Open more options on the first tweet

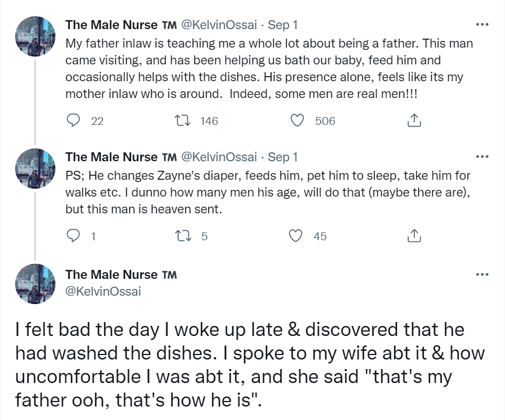pyautogui.click(x=481, y=25)
